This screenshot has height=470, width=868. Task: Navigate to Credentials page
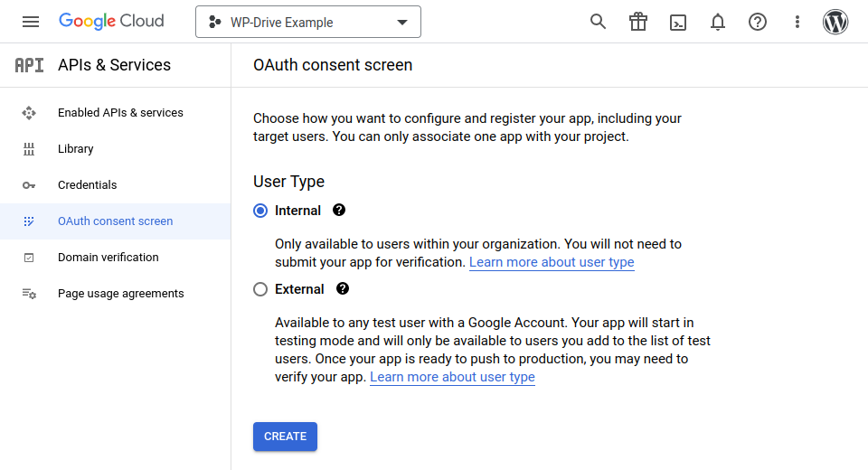[x=87, y=185]
